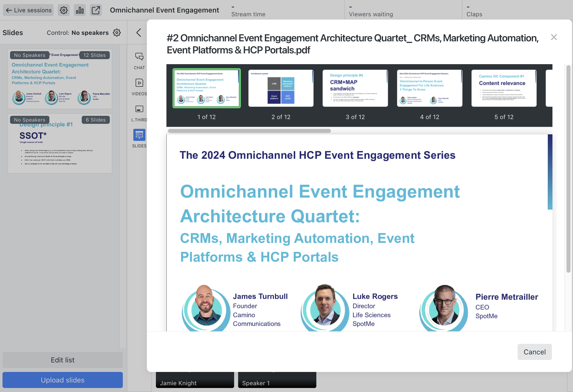Click James Turnbull photo in slide preview
Viewport: 573px width, 392px height.
(206, 308)
